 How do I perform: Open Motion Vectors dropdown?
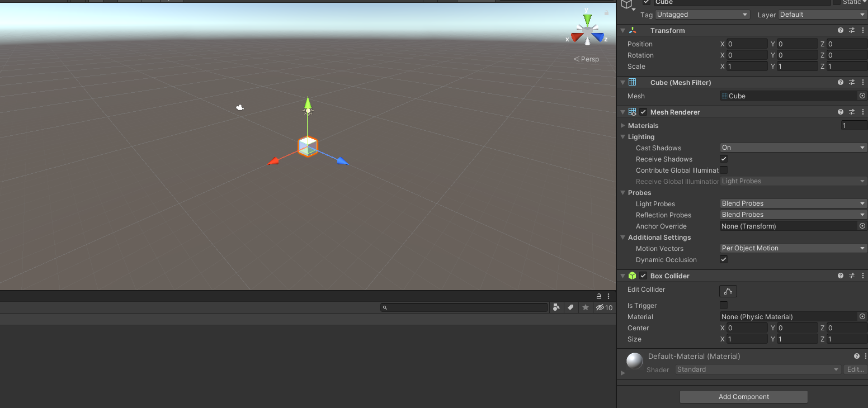pos(792,249)
